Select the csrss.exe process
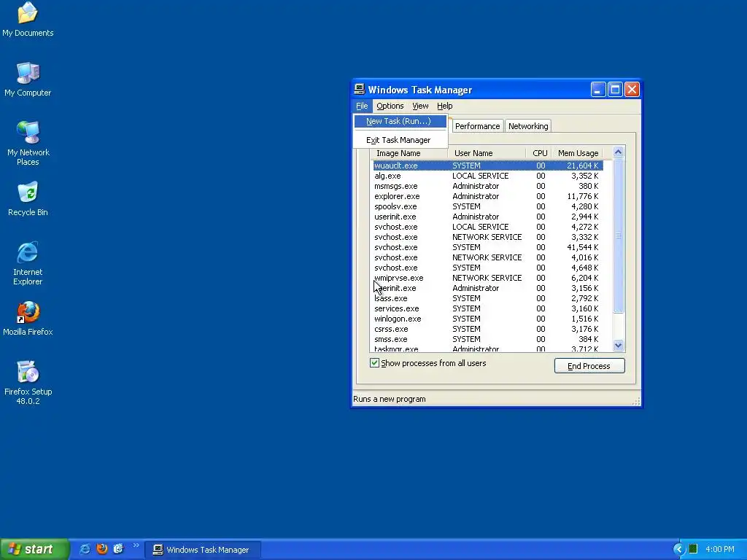The image size is (747, 560). [x=488, y=329]
